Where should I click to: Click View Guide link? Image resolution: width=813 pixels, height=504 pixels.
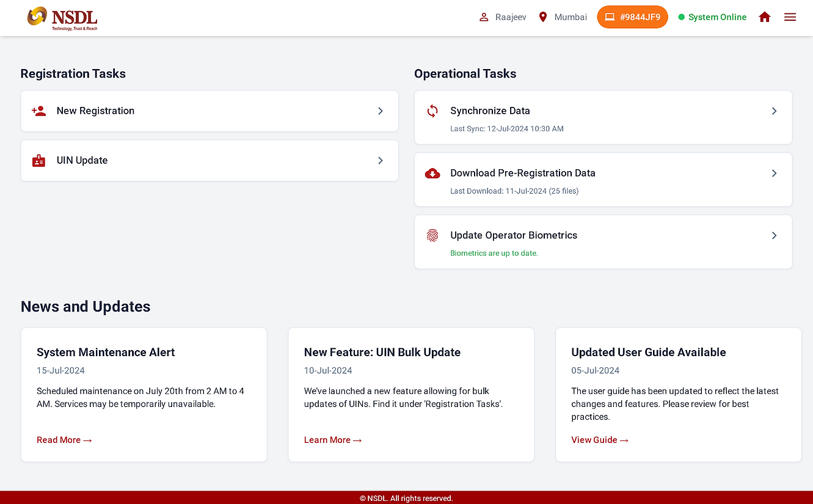click(600, 440)
